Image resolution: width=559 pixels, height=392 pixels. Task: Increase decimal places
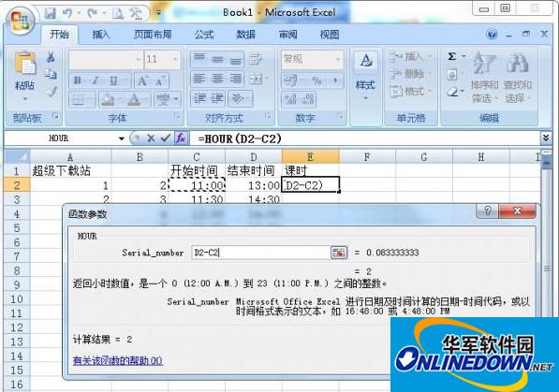(290, 99)
